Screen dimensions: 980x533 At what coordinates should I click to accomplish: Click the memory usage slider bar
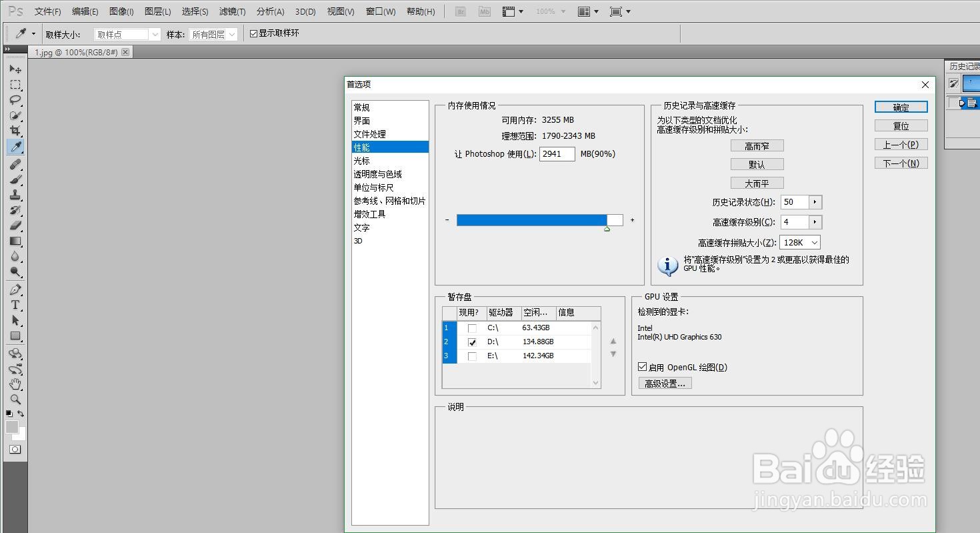point(539,220)
